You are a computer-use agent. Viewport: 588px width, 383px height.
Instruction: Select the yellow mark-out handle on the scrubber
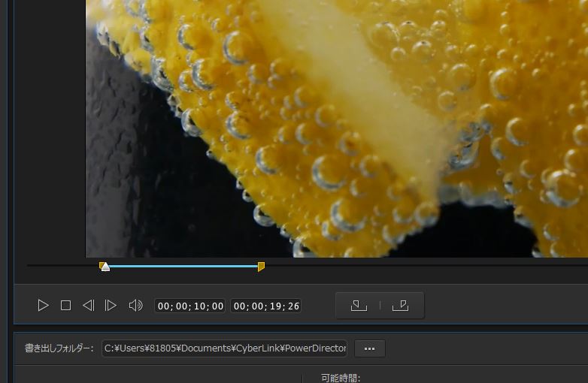click(261, 267)
